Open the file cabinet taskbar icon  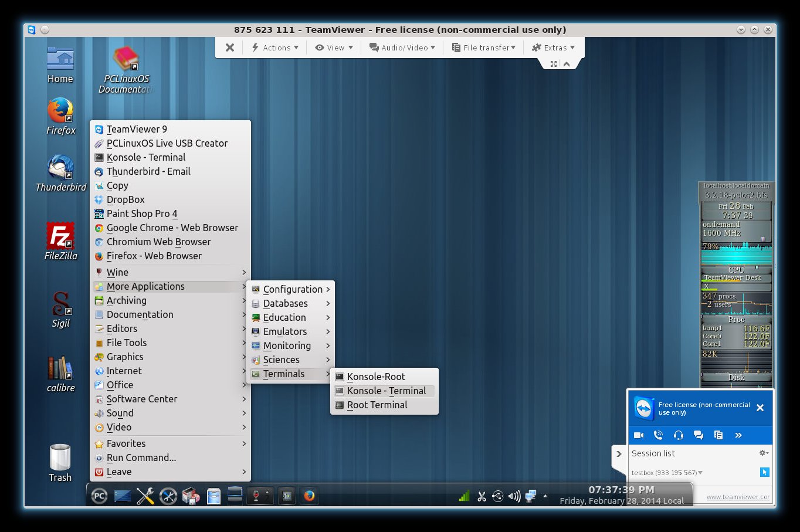(213, 496)
